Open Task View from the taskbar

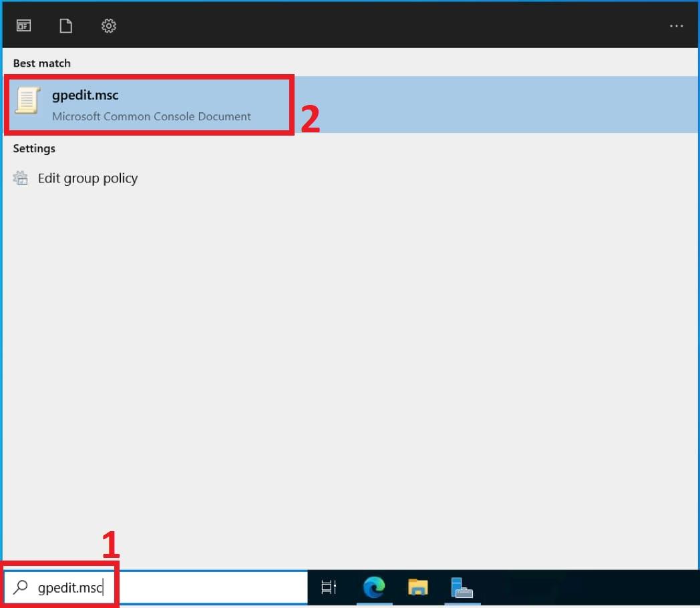click(x=329, y=588)
